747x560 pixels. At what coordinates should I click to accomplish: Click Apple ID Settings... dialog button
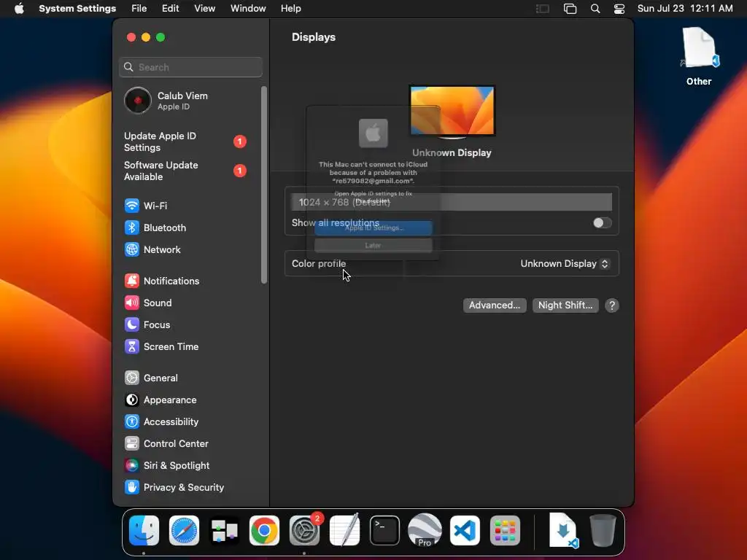[373, 228]
